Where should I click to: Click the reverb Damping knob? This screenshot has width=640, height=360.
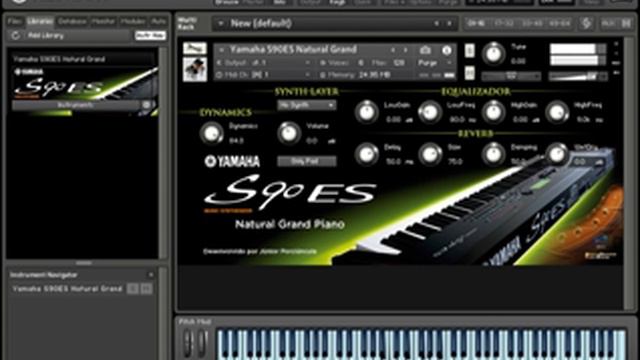[493, 154]
